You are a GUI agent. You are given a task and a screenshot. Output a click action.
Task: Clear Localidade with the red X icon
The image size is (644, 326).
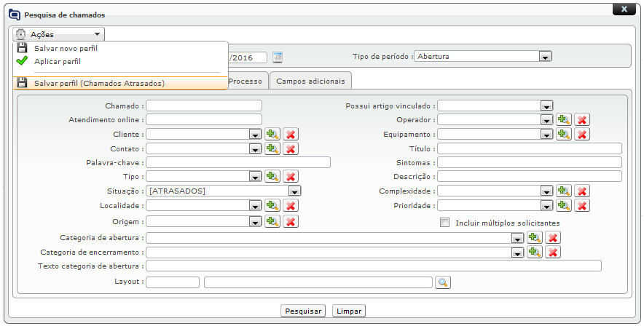pos(291,205)
